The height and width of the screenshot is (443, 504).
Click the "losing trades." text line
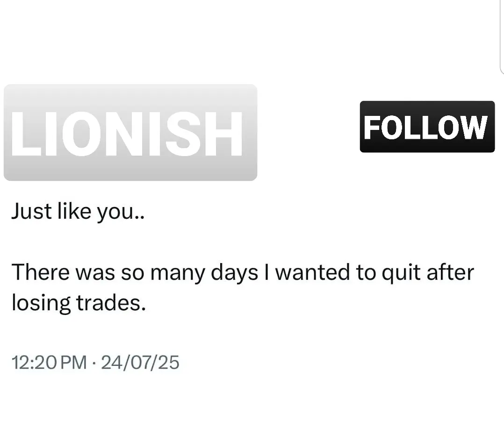click(79, 303)
